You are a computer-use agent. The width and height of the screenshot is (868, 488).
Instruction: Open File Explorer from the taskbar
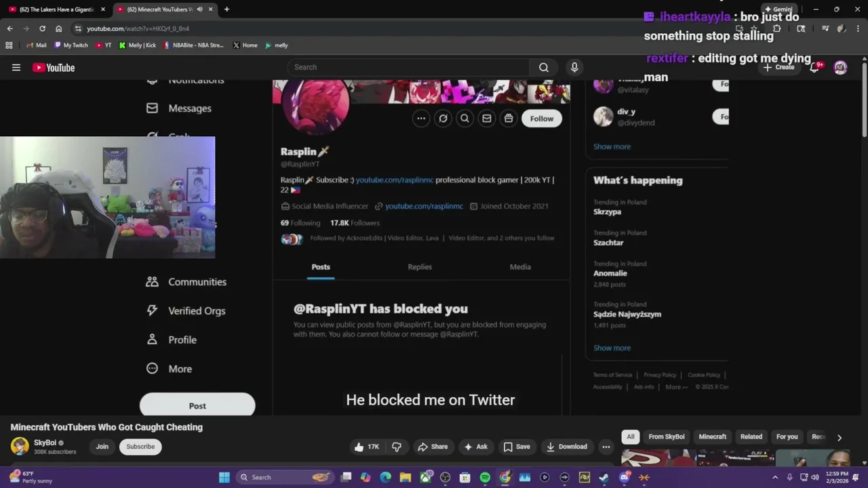click(x=406, y=477)
